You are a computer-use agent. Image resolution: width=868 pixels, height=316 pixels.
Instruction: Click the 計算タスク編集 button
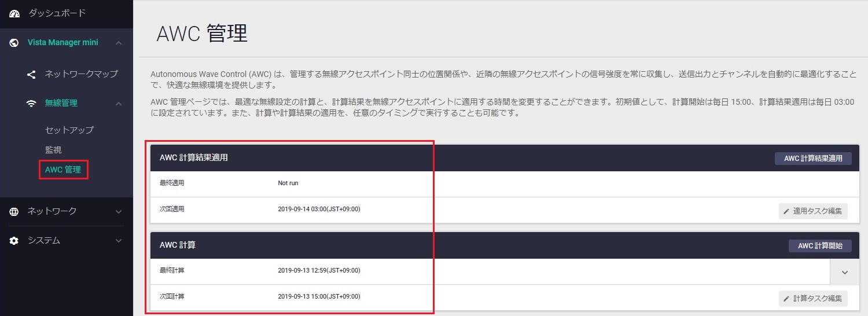click(x=813, y=299)
